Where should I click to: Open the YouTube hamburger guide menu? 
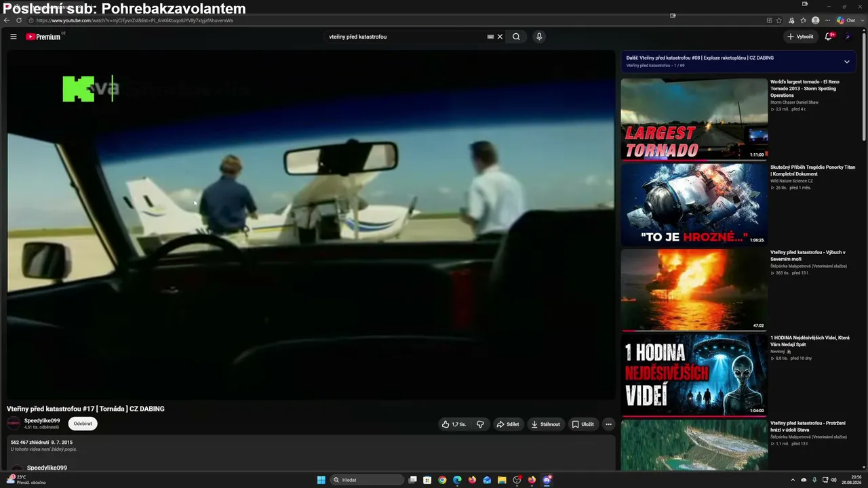(14, 37)
